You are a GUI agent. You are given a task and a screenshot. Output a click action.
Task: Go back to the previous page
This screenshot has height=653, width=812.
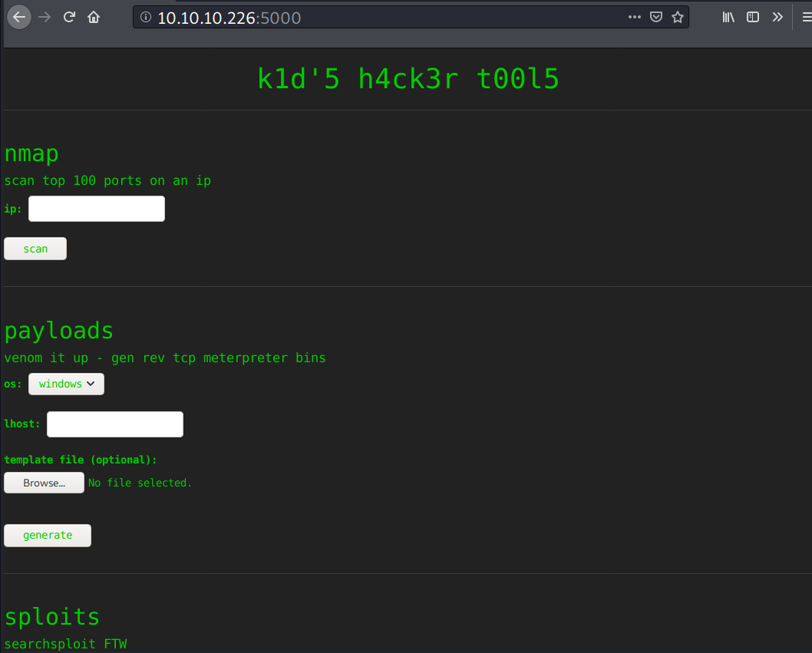(19, 17)
